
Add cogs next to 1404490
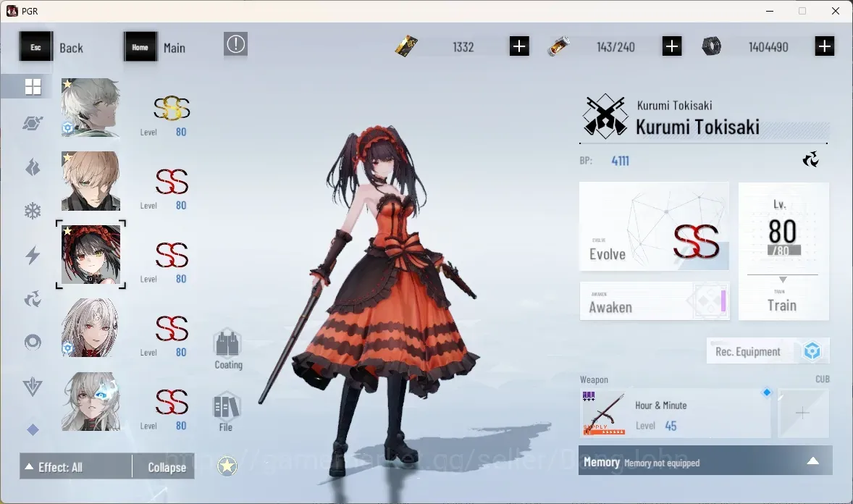tap(825, 46)
